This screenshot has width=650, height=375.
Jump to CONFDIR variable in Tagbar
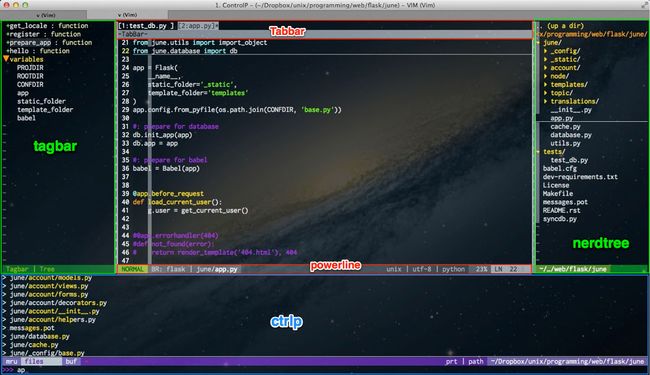coord(30,84)
